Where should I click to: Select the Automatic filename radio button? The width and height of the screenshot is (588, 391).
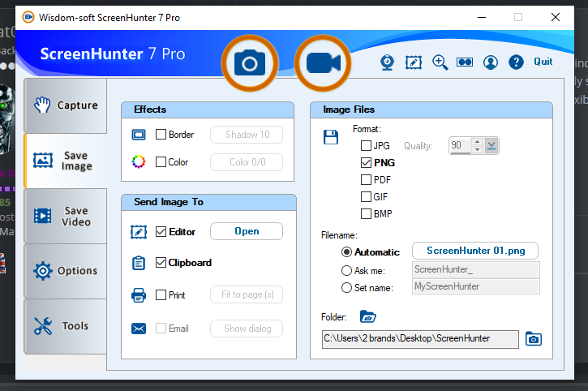point(346,251)
